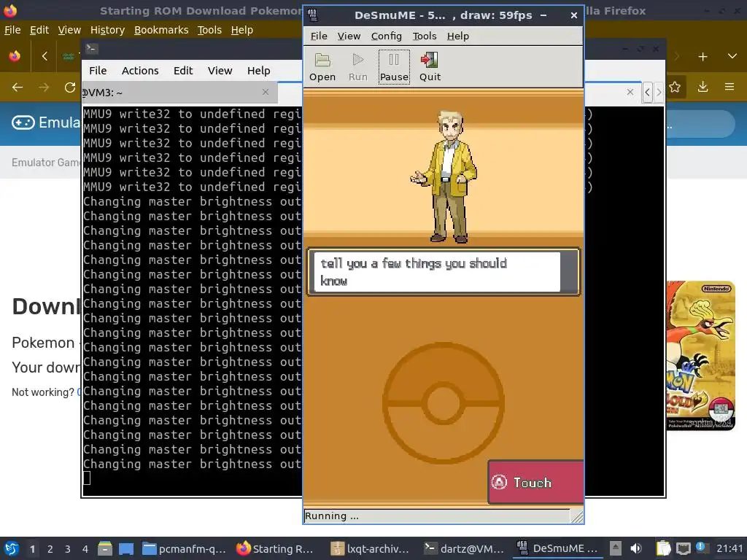The height and width of the screenshot is (560, 747).
Task: Launch file manager from taskbar quicklaunch
Action: 105,548
